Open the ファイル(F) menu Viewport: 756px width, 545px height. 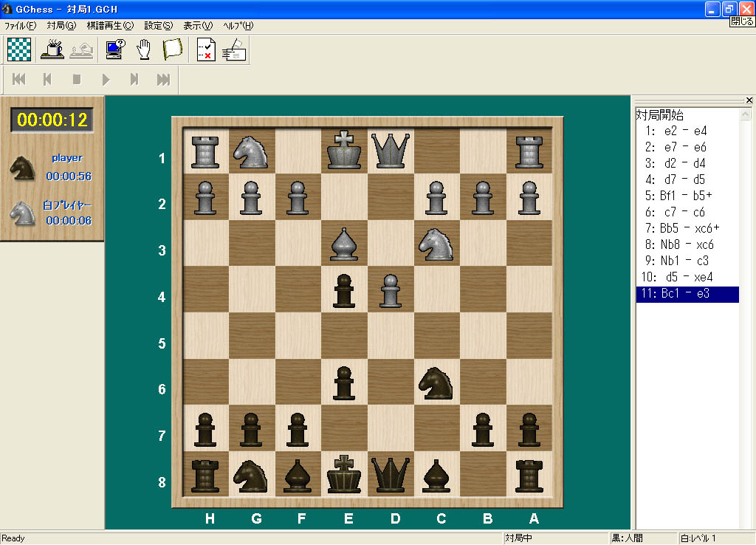click(21, 26)
